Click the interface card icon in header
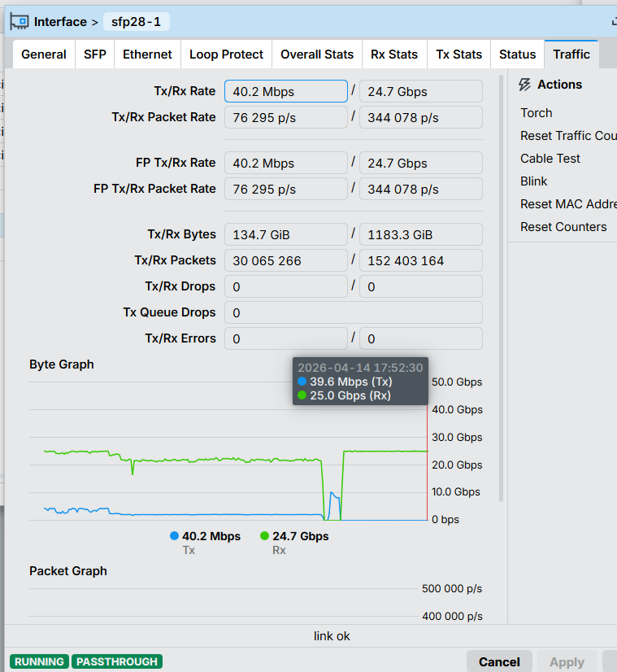Viewport: 617px width, 672px height. (20, 21)
